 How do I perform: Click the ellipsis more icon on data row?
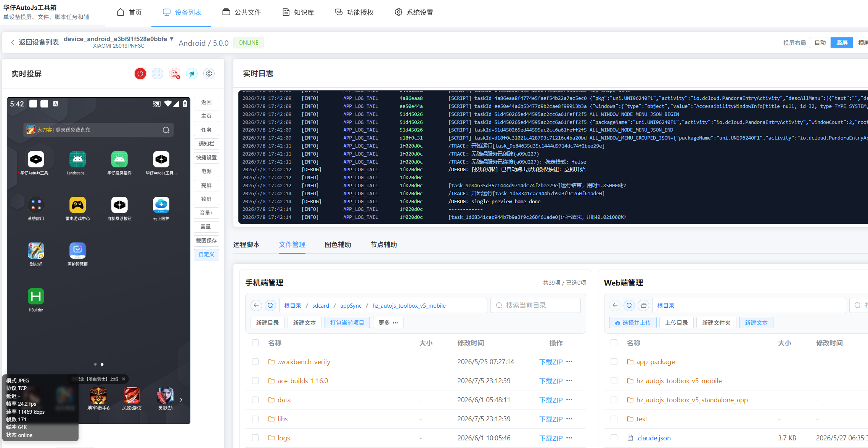pos(569,400)
